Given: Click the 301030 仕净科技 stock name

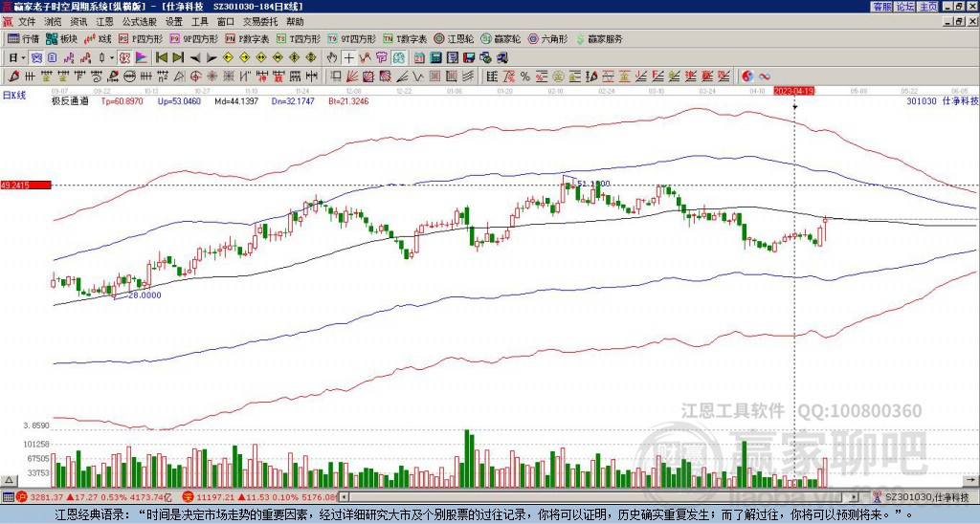Looking at the screenshot, I should 942,100.
